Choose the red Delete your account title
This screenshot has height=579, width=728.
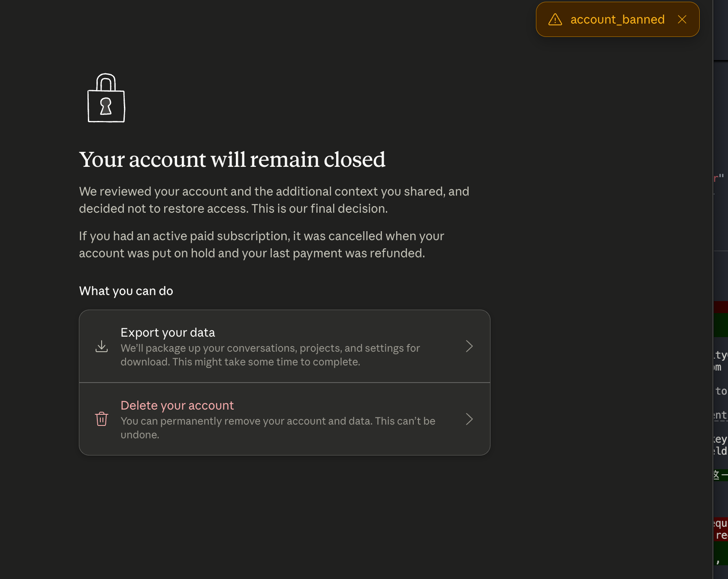[177, 405]
